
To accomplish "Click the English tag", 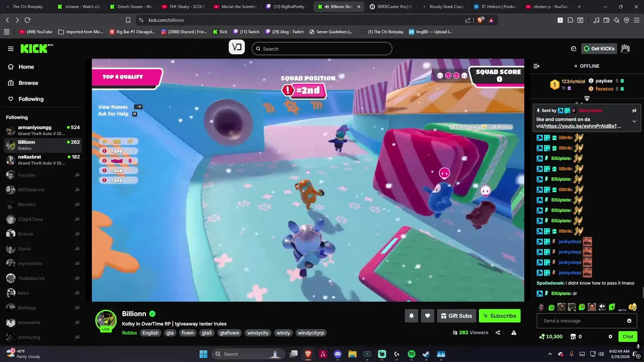I will pyautogui.click(x=150, y=333).
